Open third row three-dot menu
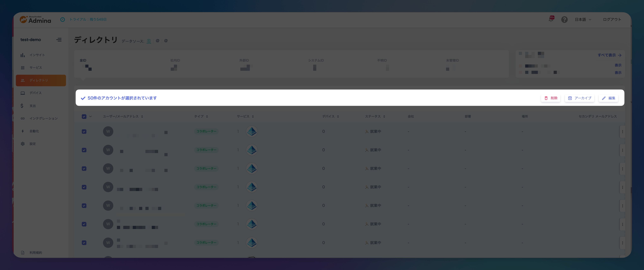 [622, 169]
